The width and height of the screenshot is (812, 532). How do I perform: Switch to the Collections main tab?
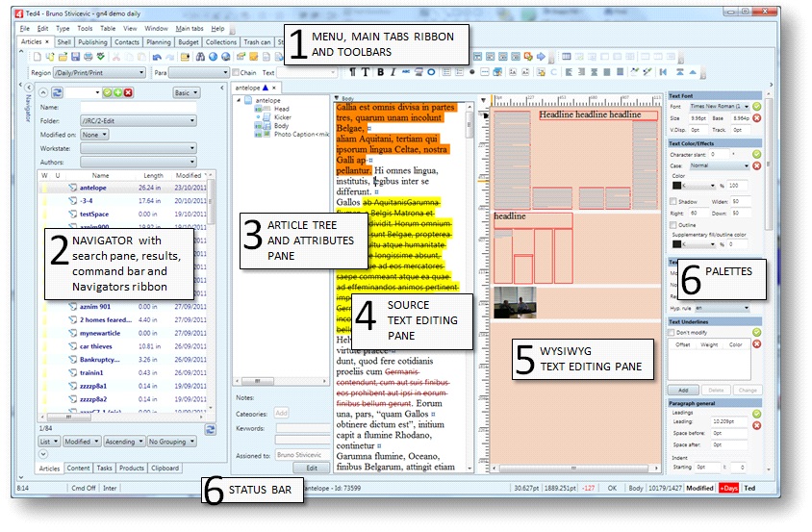(x=221, y=42)
